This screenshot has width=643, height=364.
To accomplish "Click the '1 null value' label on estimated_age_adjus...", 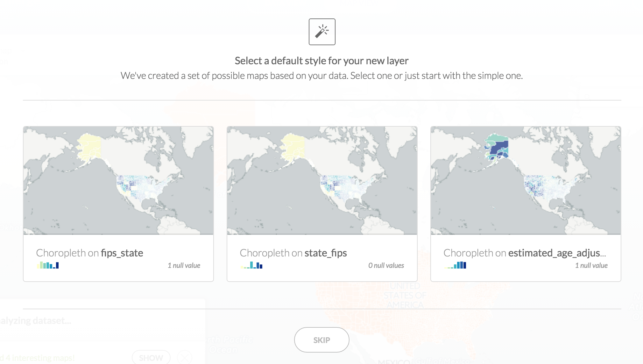I will coord(591,265).
